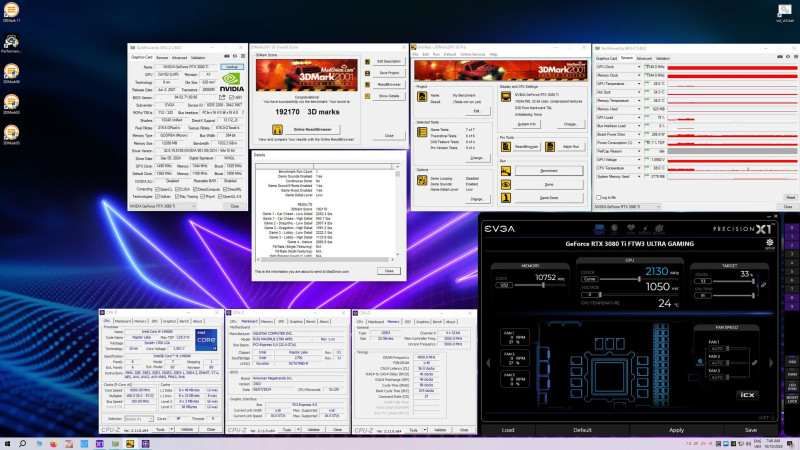The width and height of the screenshot is (800, 450).
Task: Select the Memory tab in leftmost CPU-Z window
Action: 140,321
